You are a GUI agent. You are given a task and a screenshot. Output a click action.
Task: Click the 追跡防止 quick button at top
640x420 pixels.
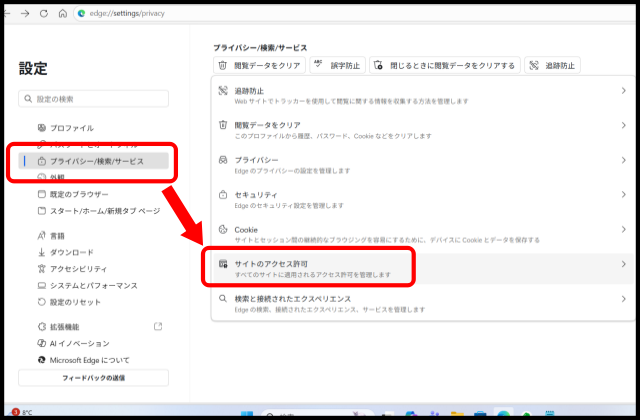tap(552, 65)
